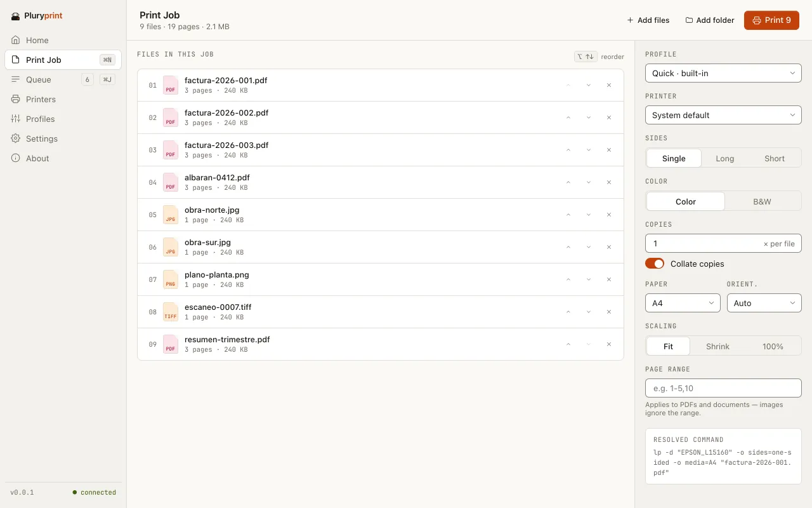
Task: Click the Pluryprint printer logo icon
Action: pyautogui.click(x=16, y=16)
